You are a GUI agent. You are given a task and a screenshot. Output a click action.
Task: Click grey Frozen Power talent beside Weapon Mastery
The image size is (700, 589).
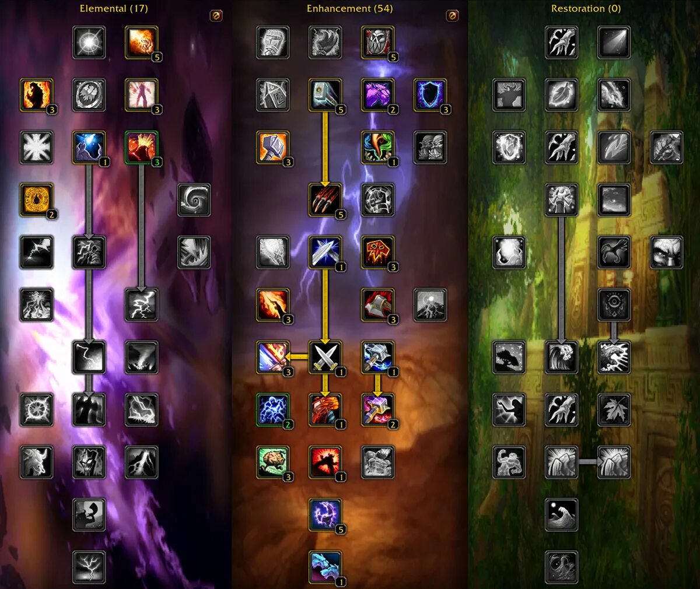[x=430, y=305]
